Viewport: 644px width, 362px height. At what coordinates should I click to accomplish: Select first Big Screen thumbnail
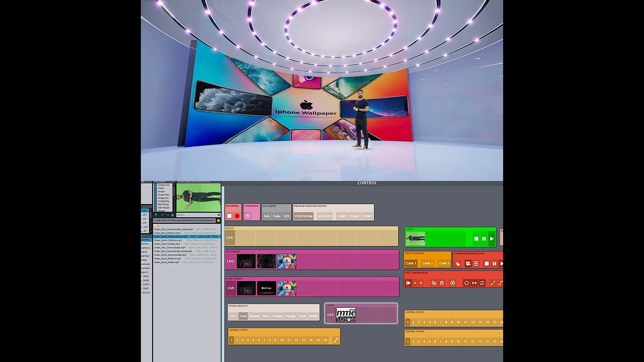247,261
